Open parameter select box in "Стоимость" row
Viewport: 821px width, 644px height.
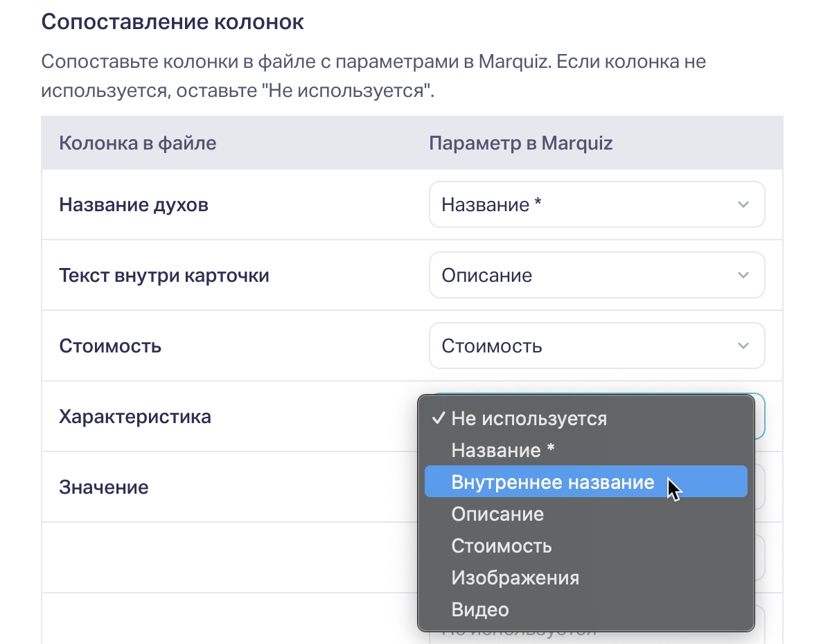[596, 346]
